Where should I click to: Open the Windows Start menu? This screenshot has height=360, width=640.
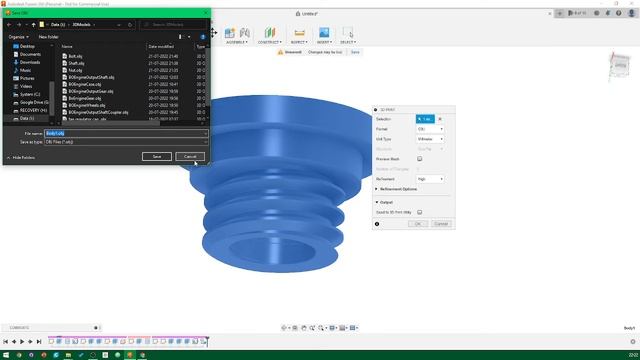point(6,355)
